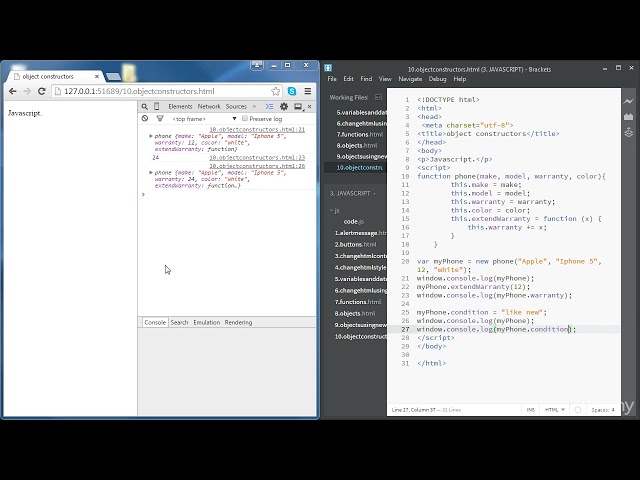Viewport: 640px width, 480px height.
Task: Show DevTools console drawer icon
Action: [269, 107]
